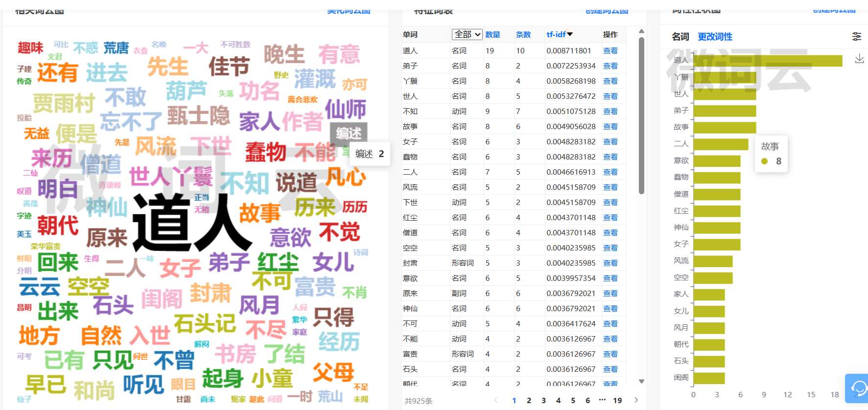Click 更改词性 link
Screen dimensions: 868x410
pos(715,37)
